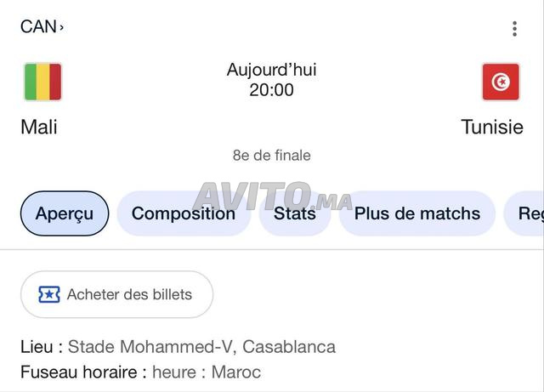
Task: Click the ticket icon beside Acheter des billets
Action: [x=49, y=295]
